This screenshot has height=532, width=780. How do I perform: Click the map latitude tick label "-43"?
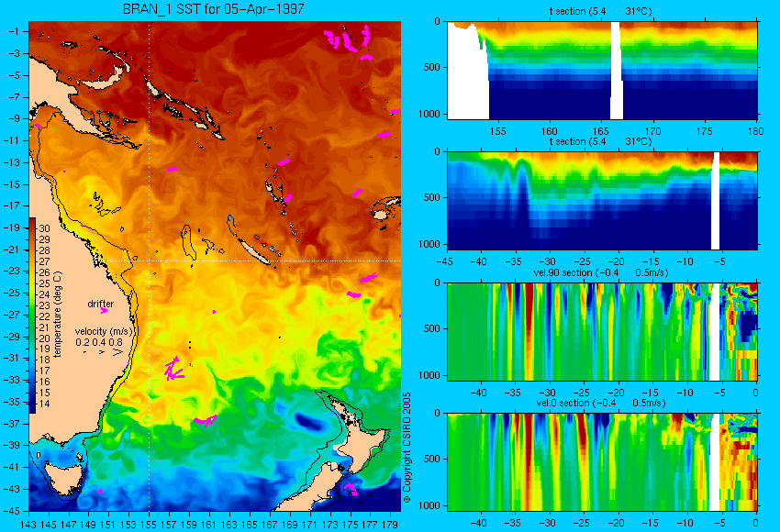[x=12, y=489]
